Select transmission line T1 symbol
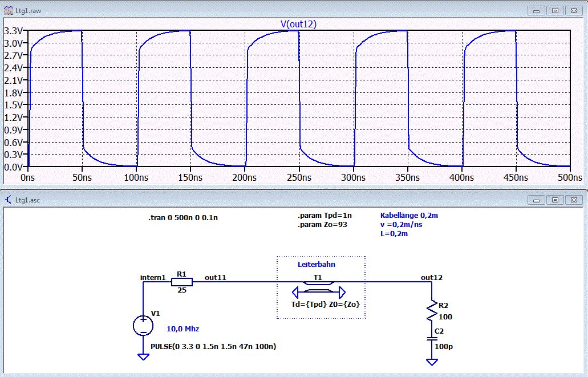Screen dimensions: 588x377 318,287
